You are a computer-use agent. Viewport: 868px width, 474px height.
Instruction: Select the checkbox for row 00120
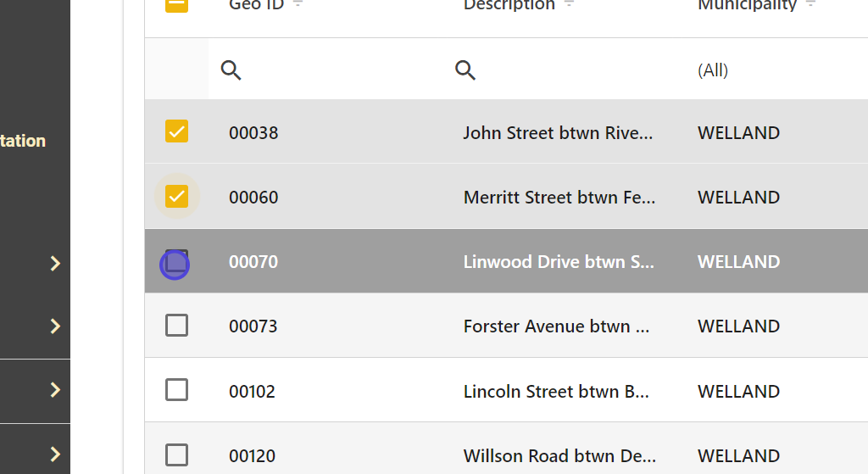click(x=176, y=454)
